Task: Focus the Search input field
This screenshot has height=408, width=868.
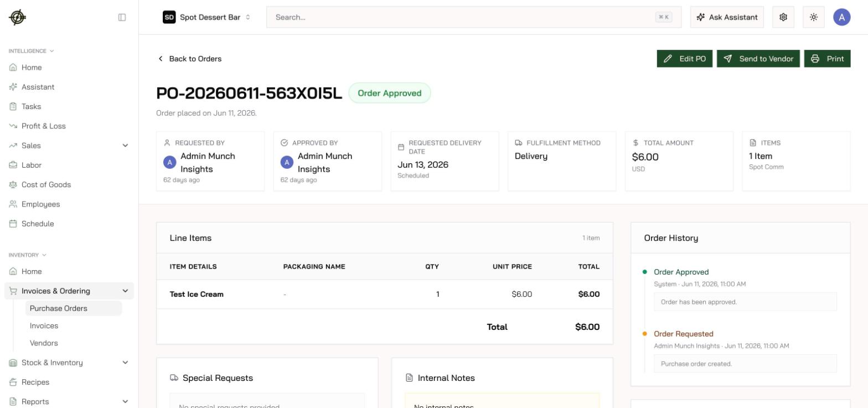Action: point(474,17)
